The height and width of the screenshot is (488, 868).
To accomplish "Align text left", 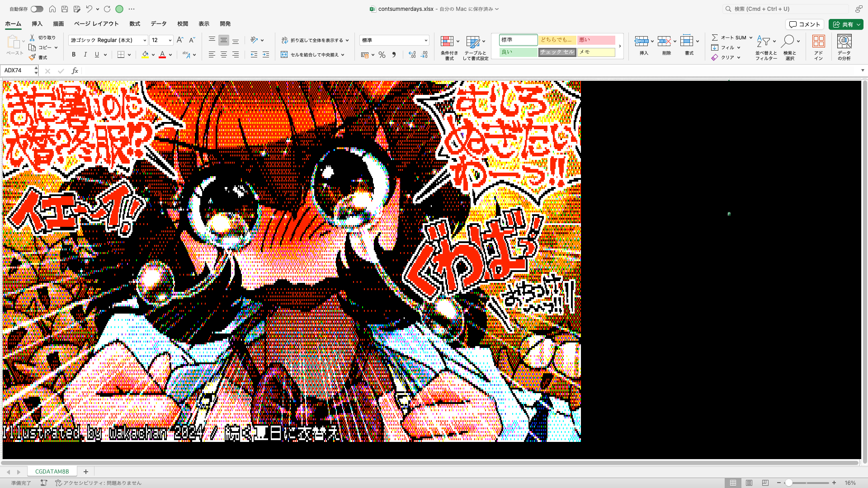I will coord(212,55).
